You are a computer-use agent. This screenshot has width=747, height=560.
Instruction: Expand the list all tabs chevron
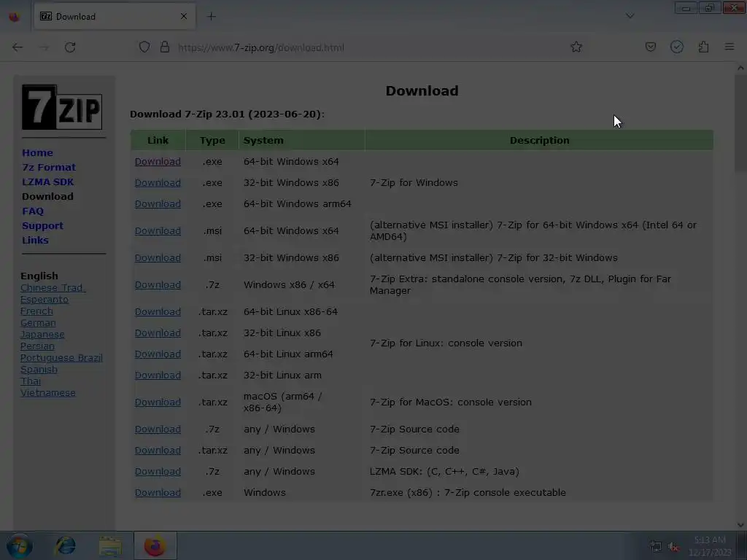point(630,16)
